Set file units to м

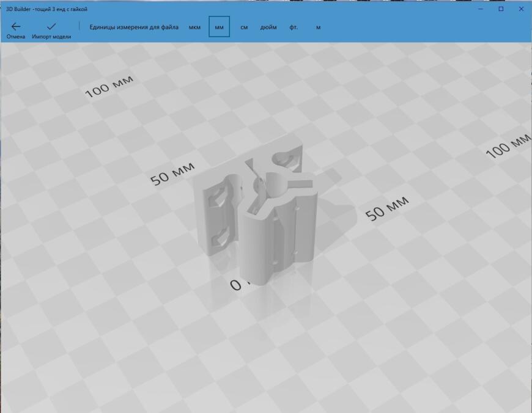pos(317,27)
